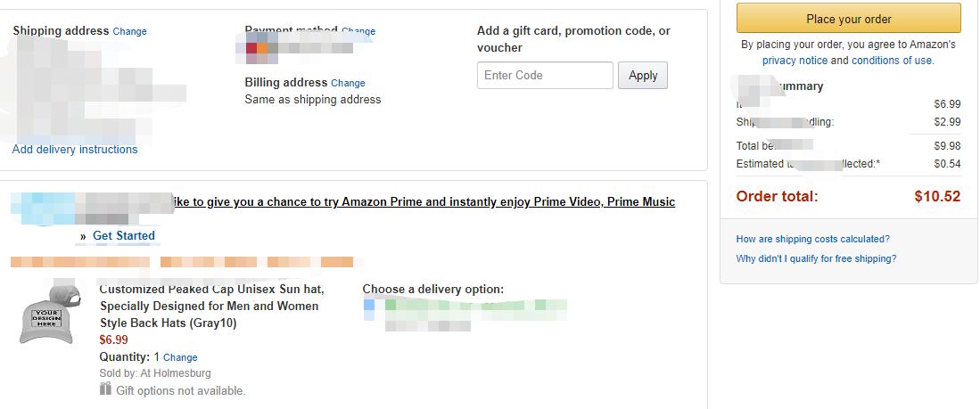Click the chevron before Get Started
This screenshot has height=409, width=980.
[x=83, y=236]
